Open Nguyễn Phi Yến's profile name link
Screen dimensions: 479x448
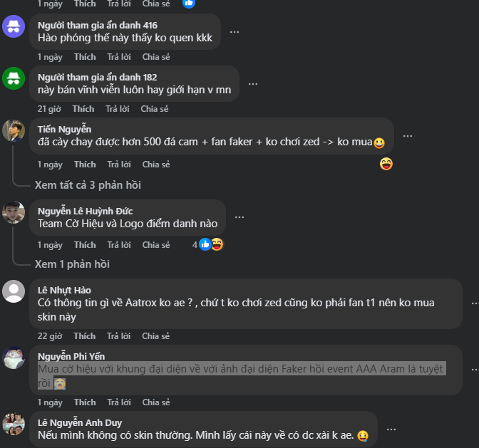coord(71,356)
